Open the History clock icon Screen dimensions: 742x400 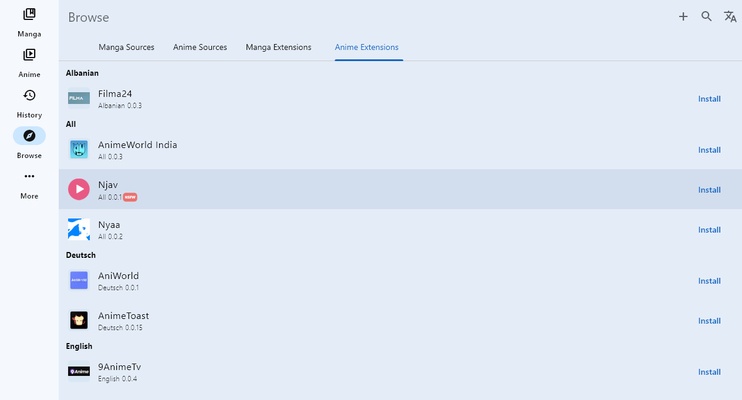[x=29, y=95]
